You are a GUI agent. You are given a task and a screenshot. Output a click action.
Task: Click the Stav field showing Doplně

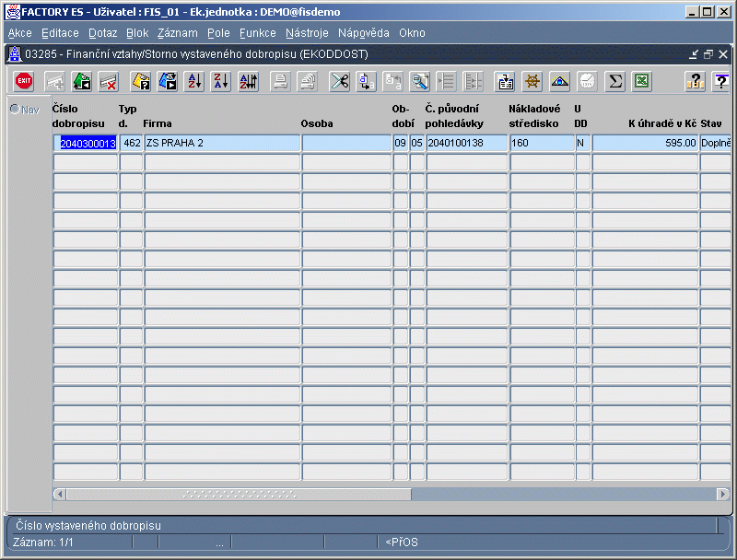(x=716, y=143)
